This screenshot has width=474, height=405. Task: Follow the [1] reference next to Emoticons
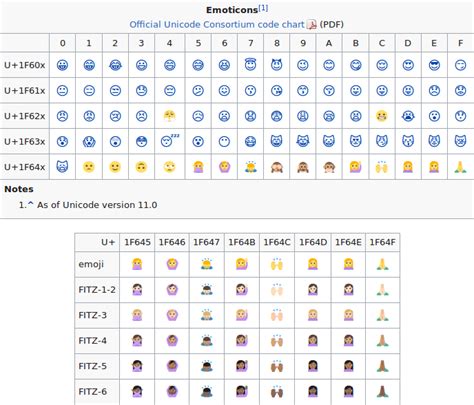coord(263,8)
